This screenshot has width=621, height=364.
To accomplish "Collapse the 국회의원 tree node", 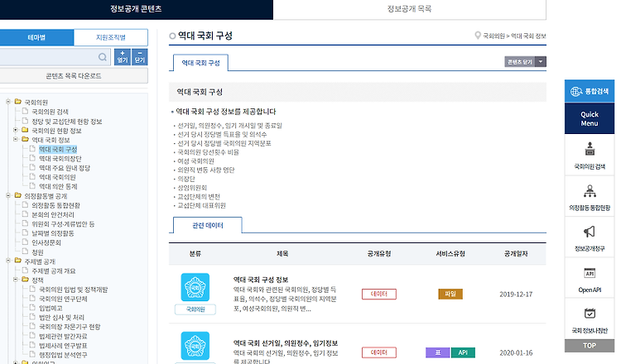I will point(8,102).
